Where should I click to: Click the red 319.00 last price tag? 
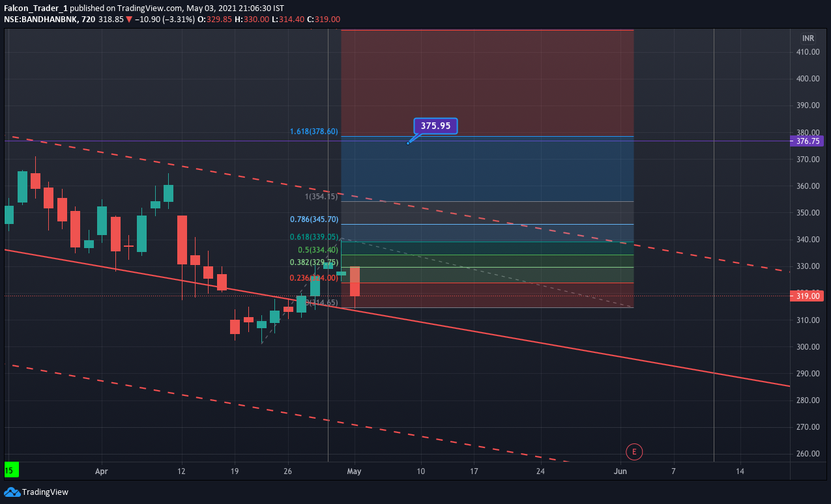tap(806, 296)
